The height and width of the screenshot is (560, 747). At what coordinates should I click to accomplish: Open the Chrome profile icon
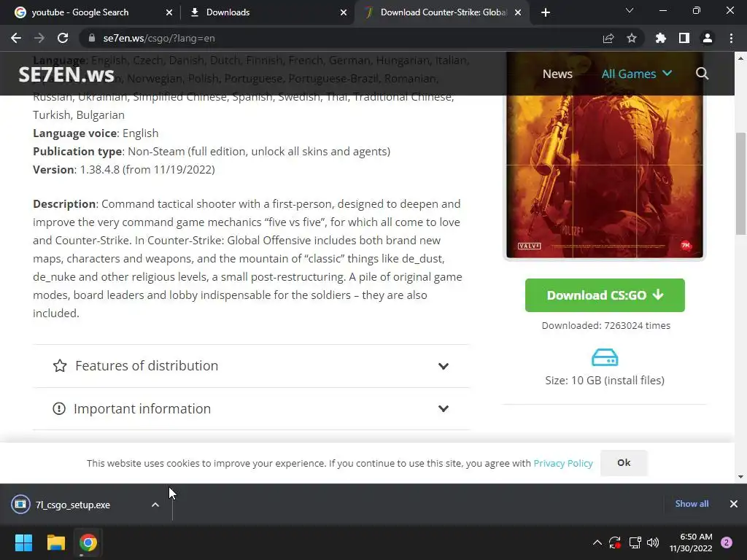click(708, 38)
